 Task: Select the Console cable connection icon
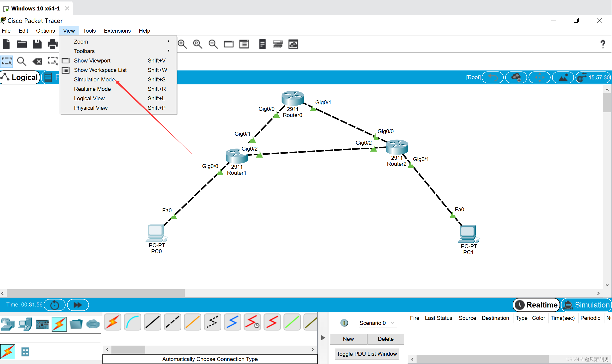[x=133, y=322]
